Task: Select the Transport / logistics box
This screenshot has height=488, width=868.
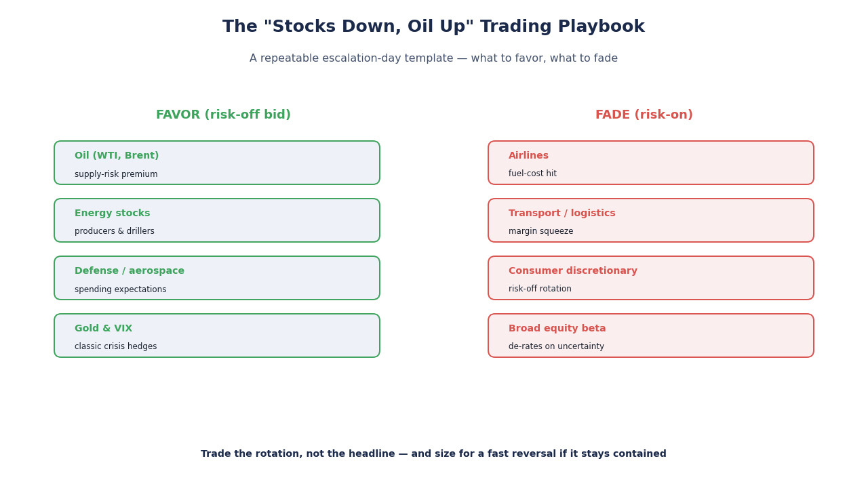Action: point(651,220)
